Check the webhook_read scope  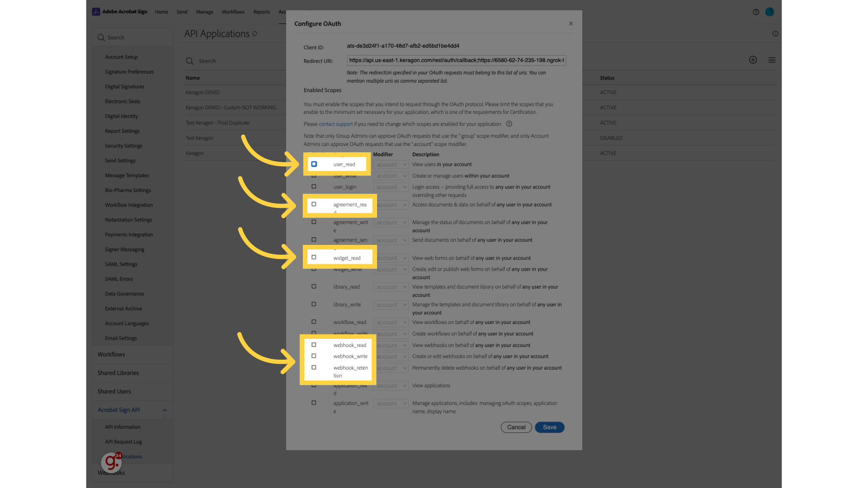tap(314, 345)
